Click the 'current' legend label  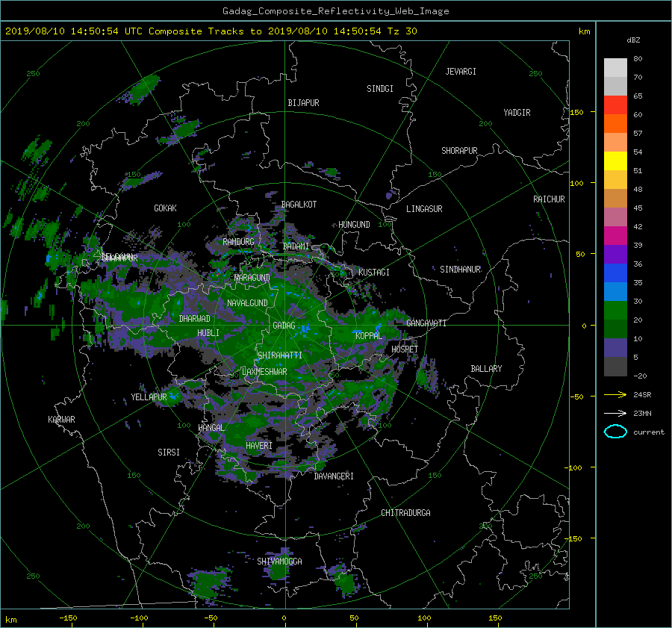click(649, 432)
